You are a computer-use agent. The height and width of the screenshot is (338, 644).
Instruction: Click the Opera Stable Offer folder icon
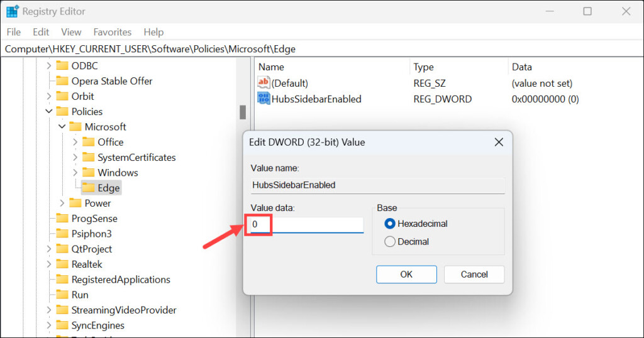62,81
